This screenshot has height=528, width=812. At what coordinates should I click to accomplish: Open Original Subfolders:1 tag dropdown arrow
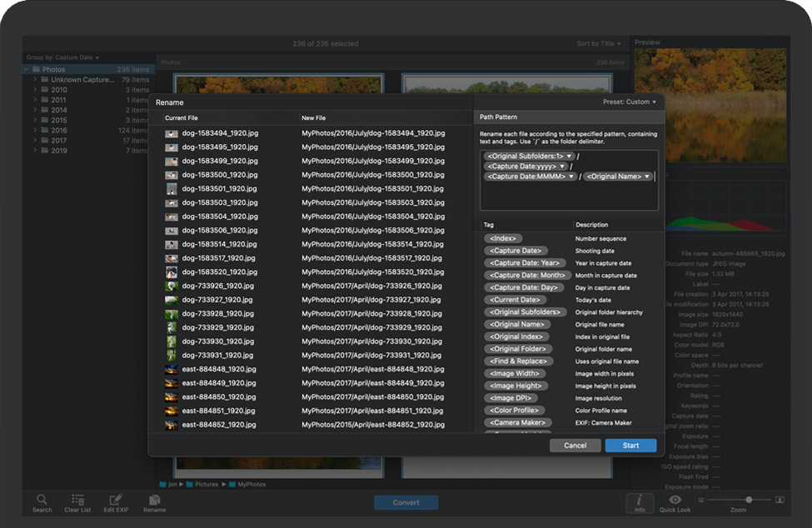(569, 157)
